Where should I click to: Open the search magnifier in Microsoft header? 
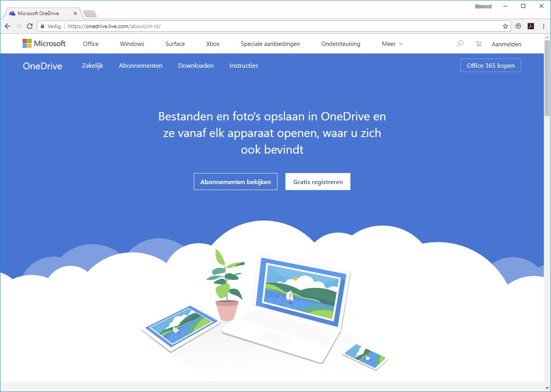pyautogui.click(x=460, y=44)
